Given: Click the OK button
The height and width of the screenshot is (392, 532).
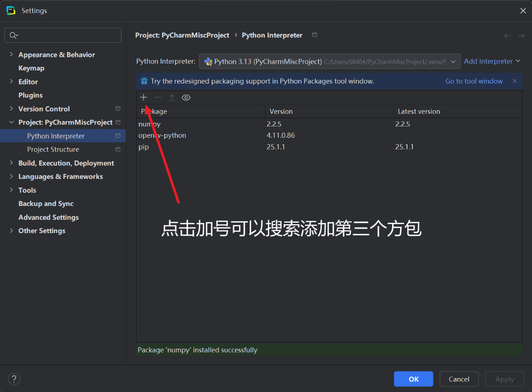Looking at the screenshot, I should 413,379.
